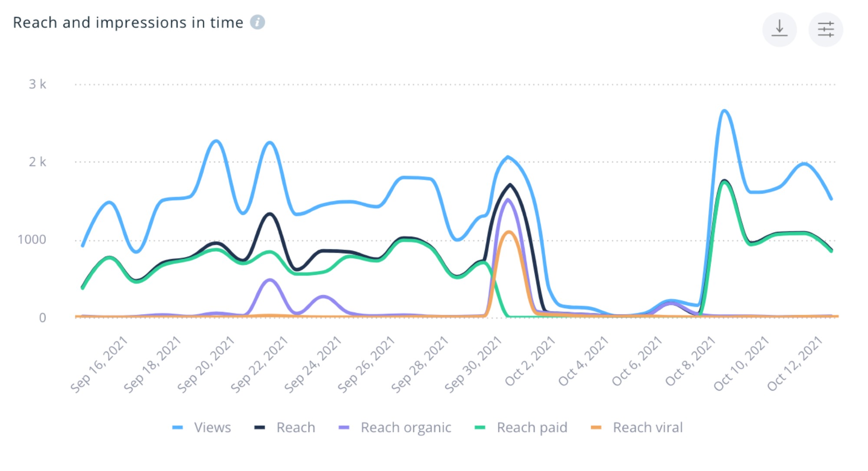The width and height of the screenshot is (868, 471).
Task: Click the green Reach paid legend marker
Action: point(480,428)
